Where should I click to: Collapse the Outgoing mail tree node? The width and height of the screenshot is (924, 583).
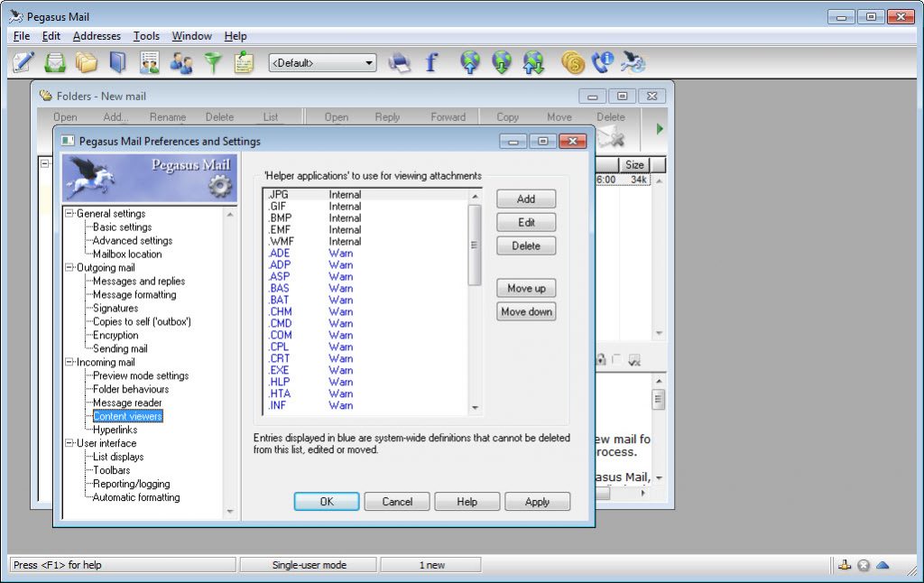pos(69,268)
